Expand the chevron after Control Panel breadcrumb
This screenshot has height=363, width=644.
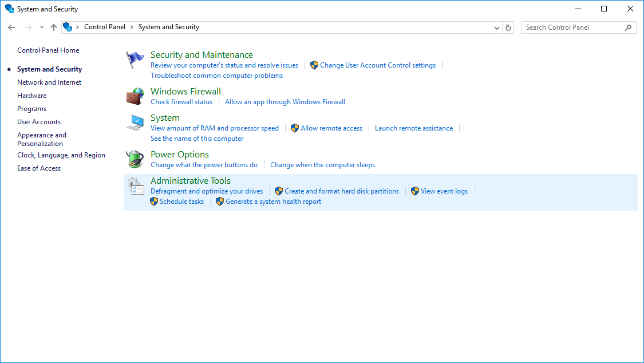(x=132, y=27)
